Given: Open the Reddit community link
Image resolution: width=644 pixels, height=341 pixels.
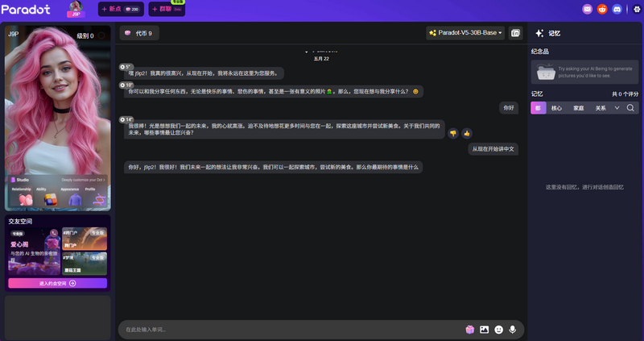Looking at the screenshot, I should tap(602, 9).
